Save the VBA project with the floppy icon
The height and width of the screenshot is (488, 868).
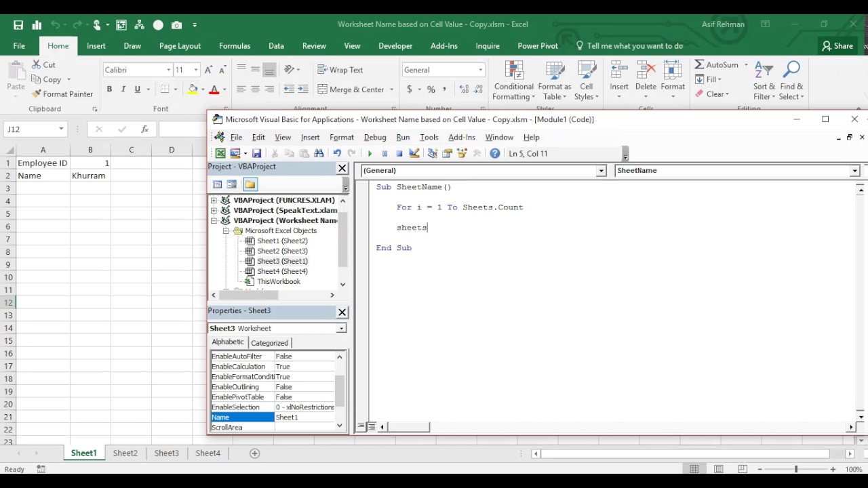[256, 154]
